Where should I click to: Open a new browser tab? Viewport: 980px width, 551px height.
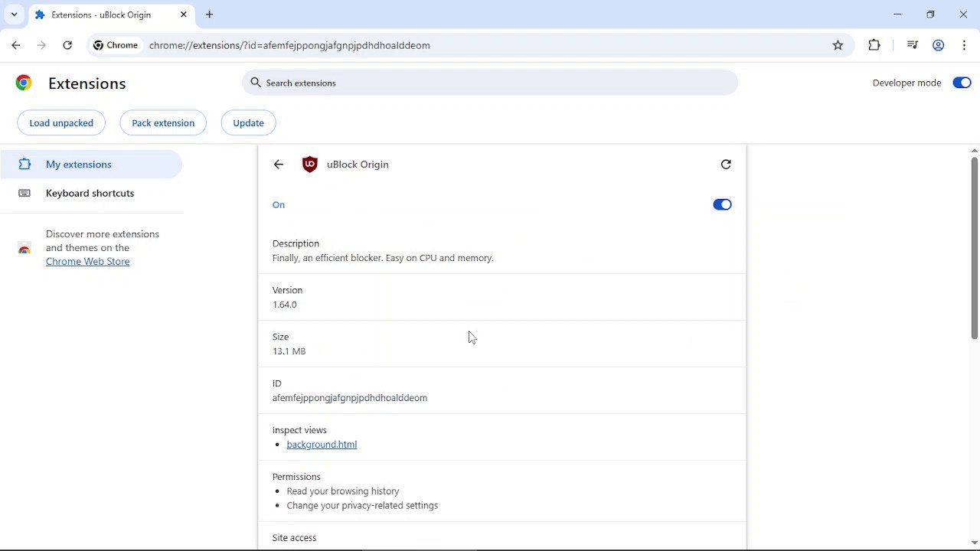coord(209,15)
